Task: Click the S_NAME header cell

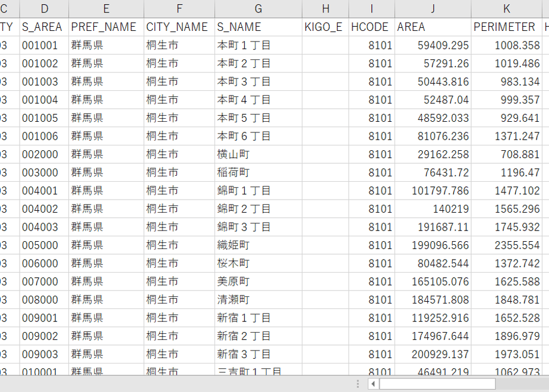Action: (x=258, y=27)
